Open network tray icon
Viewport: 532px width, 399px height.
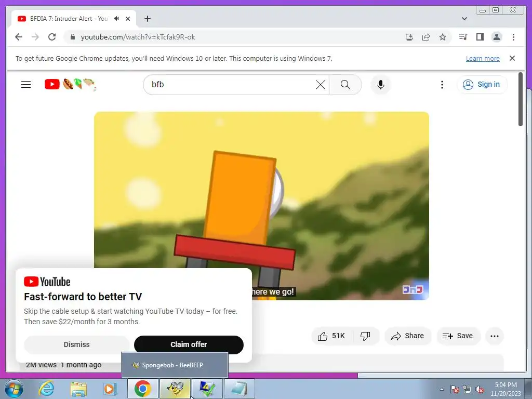point(467,389)
